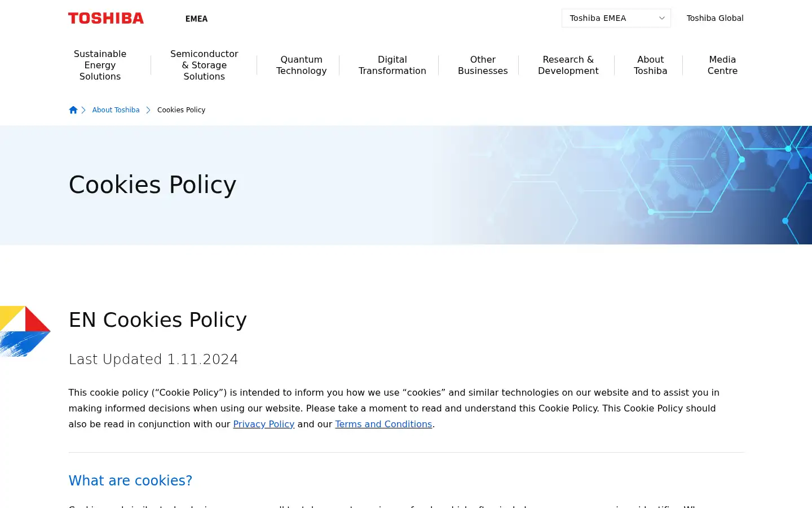
Task: Open the Toshiba EMEA region dropdown
Action: tap(616, 18)
